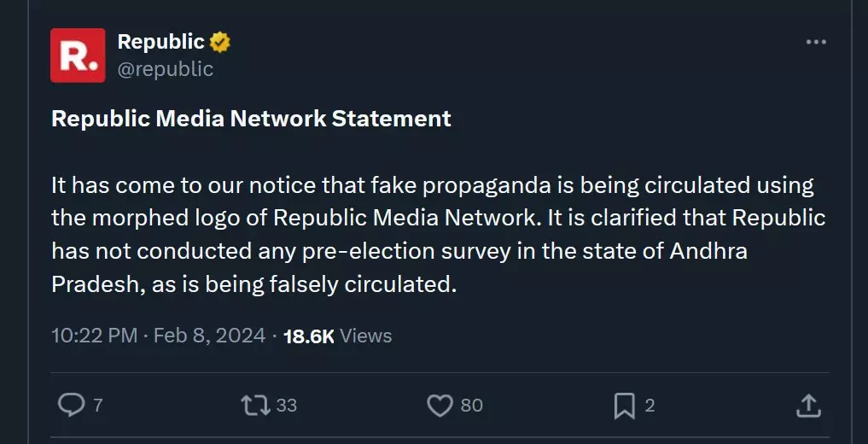Click the 18.6K Views count
The width and height of the screenshot is (868, 444).
pyautogui.click(x=308, y=336)
